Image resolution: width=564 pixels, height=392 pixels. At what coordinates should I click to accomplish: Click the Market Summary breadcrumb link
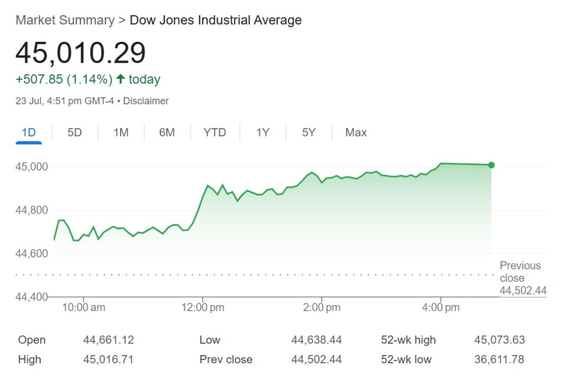click(65, 20)
